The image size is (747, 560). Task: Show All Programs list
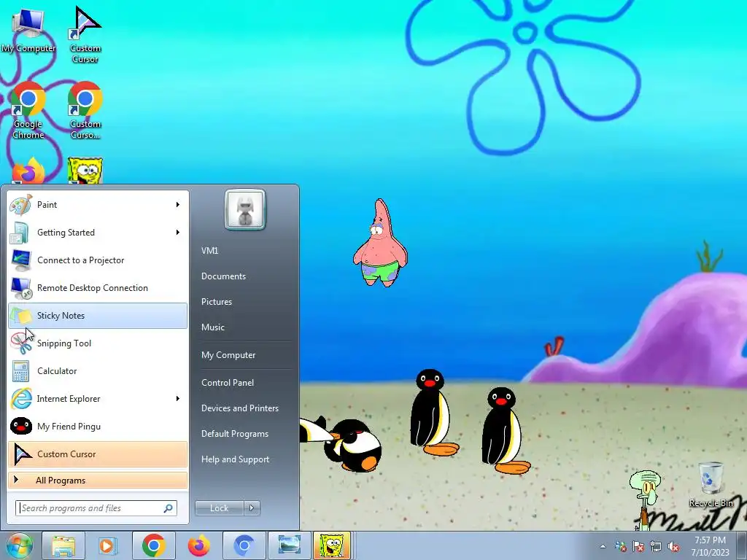pos(98,480)
